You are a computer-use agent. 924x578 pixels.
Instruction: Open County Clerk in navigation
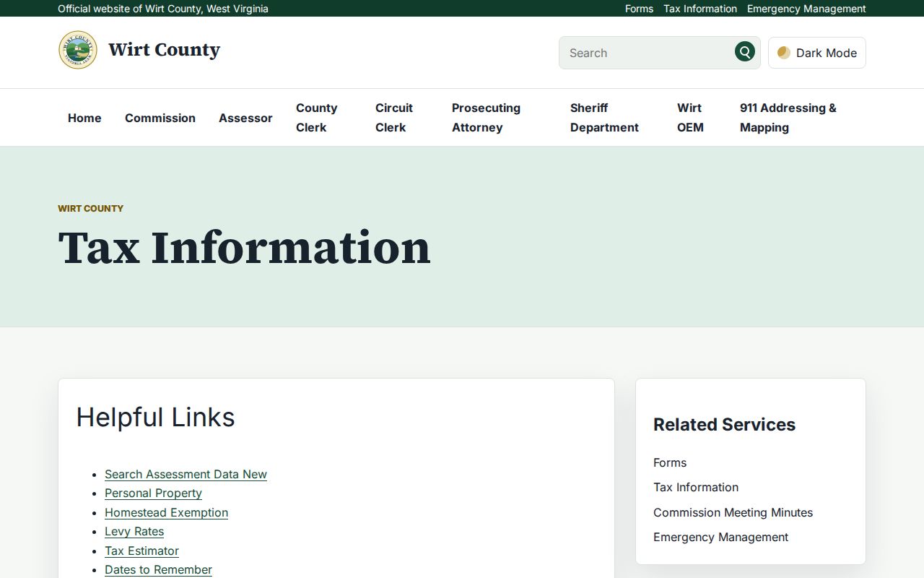click(x=316, y=118)
